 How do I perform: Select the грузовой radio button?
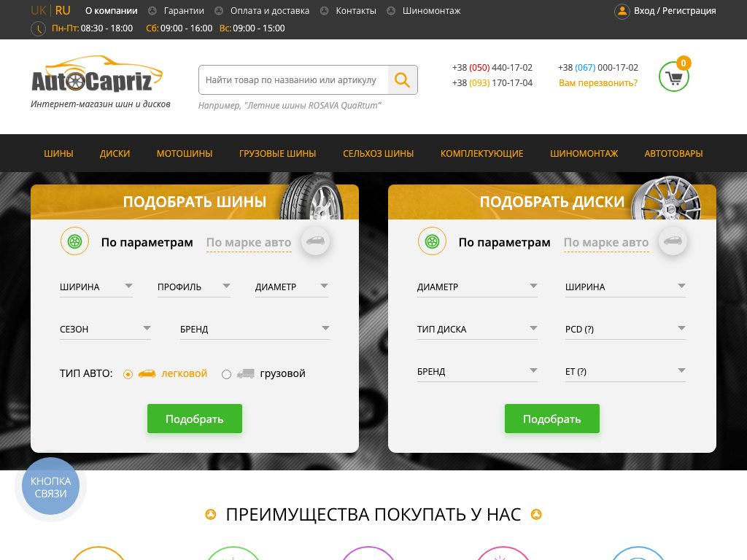pos(226,374)
